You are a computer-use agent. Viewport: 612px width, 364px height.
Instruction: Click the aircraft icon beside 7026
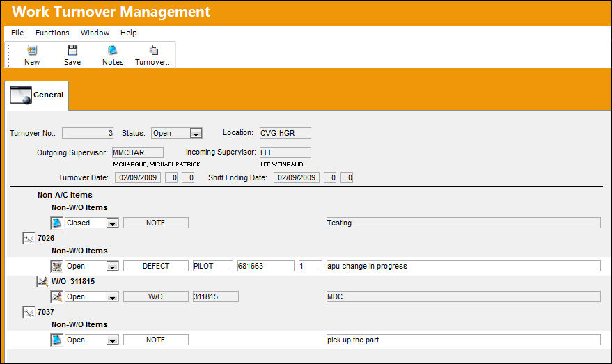[29, 239]
